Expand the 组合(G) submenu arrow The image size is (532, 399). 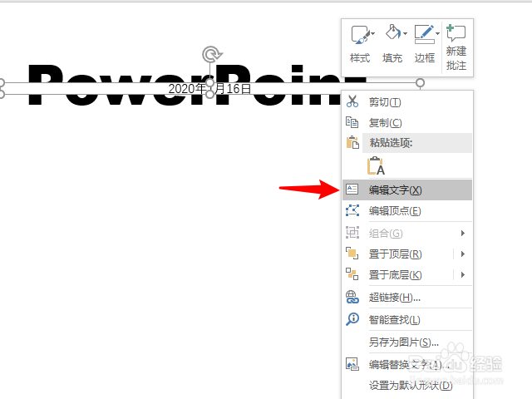point(463,233)
